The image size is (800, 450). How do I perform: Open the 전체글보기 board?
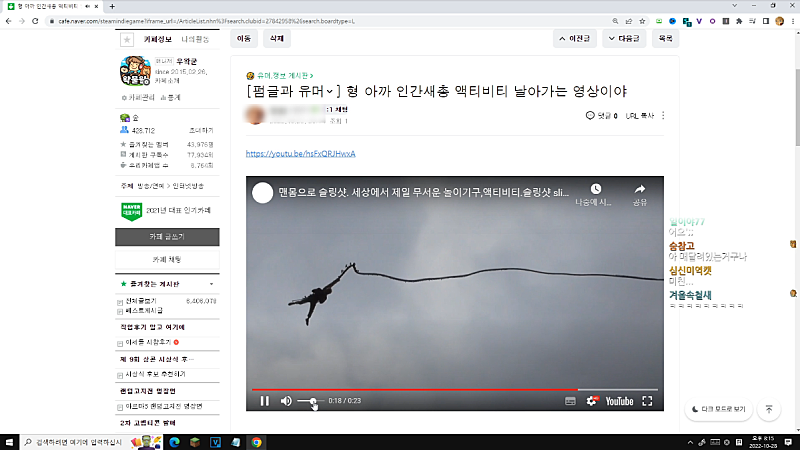(141, 301)
